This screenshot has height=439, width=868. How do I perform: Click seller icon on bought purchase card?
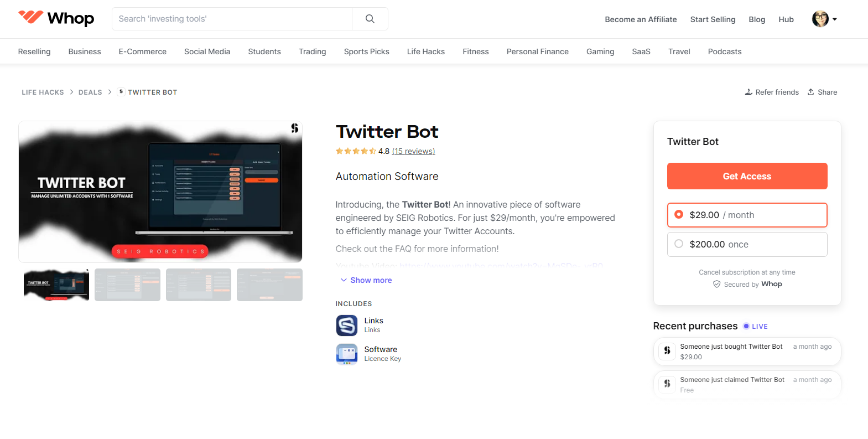click(667, 351)
